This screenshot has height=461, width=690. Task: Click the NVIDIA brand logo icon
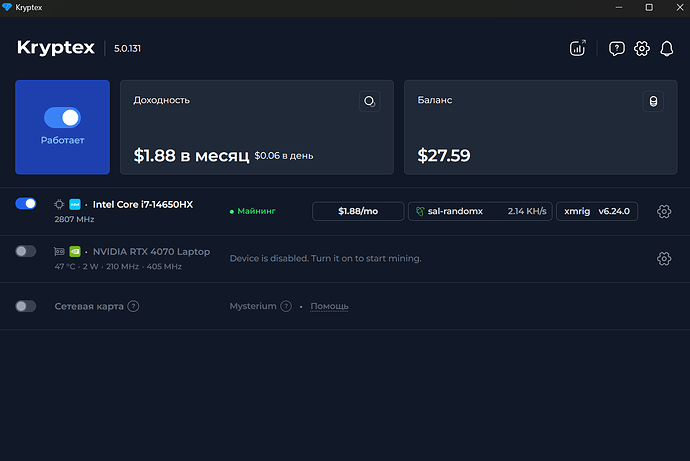tap(75, 252)
